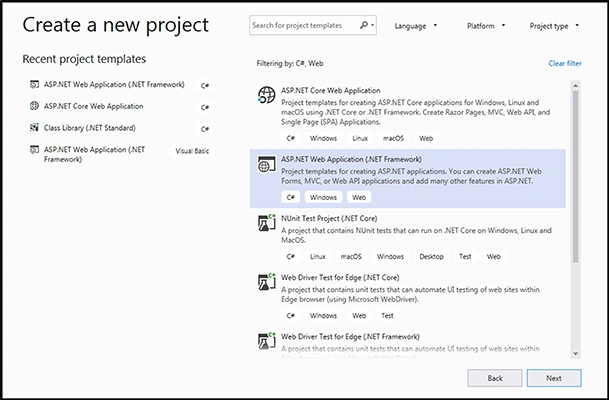Click the Desktop tag under NUnit Test Project

(x=431, y=256)
